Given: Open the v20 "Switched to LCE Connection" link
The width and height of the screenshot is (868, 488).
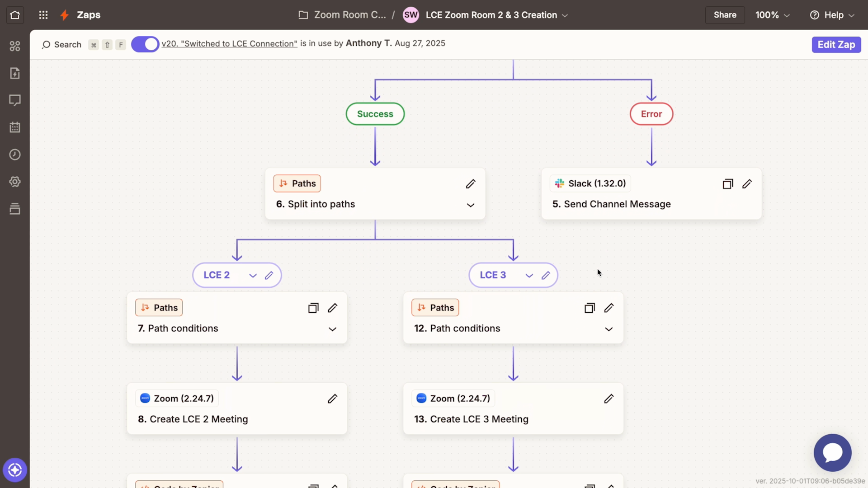Looking at the screenshot, I should [x=229, y=43].
